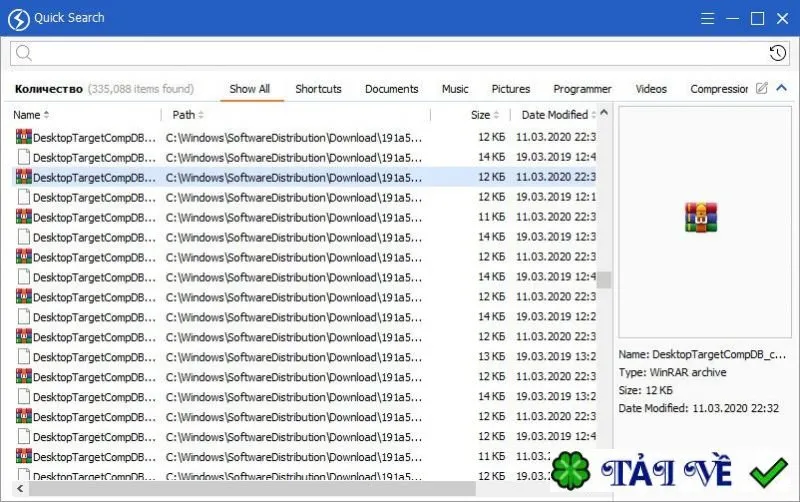The height and width of the screenshot is (502, 800).
Task: Click the vertical scrollbar thumb
Action: click(x=604, y=280)
